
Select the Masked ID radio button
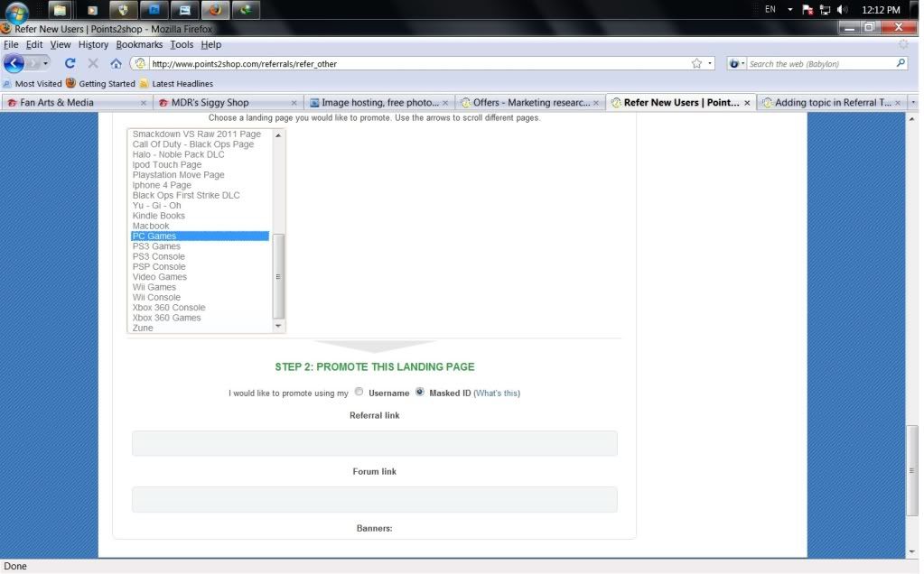(x=420, y=392)
